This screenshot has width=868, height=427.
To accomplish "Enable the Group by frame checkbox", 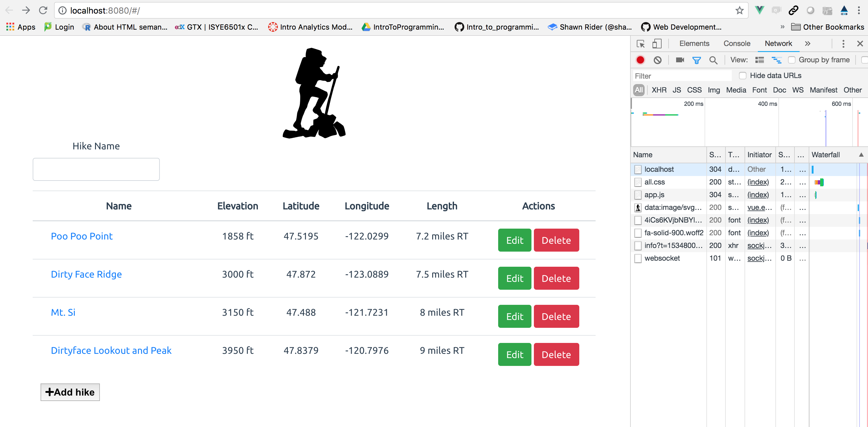I will click(791, 60).
